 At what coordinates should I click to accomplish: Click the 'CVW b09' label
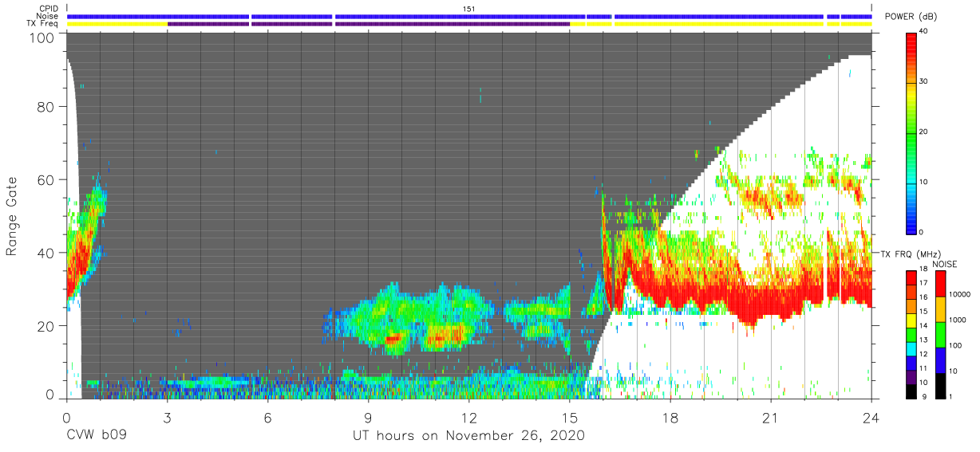96,436
